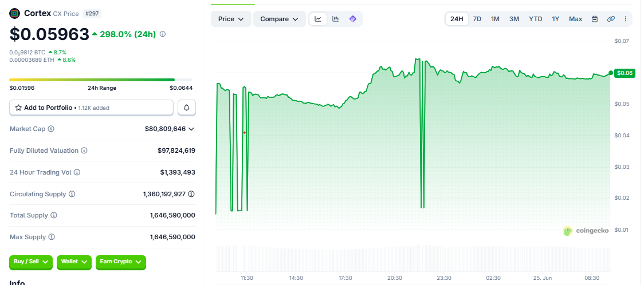Click the Fully Diluted Valuation info icon

pyautogui.click(x=84, y=151)
